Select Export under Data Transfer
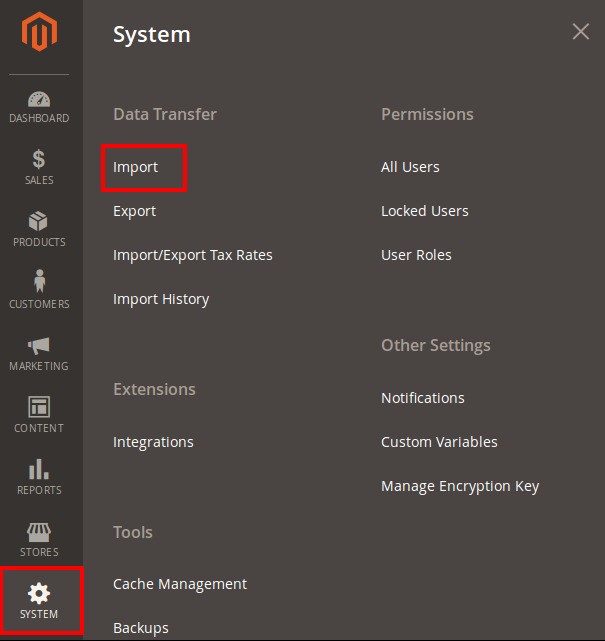 point(134,211)
